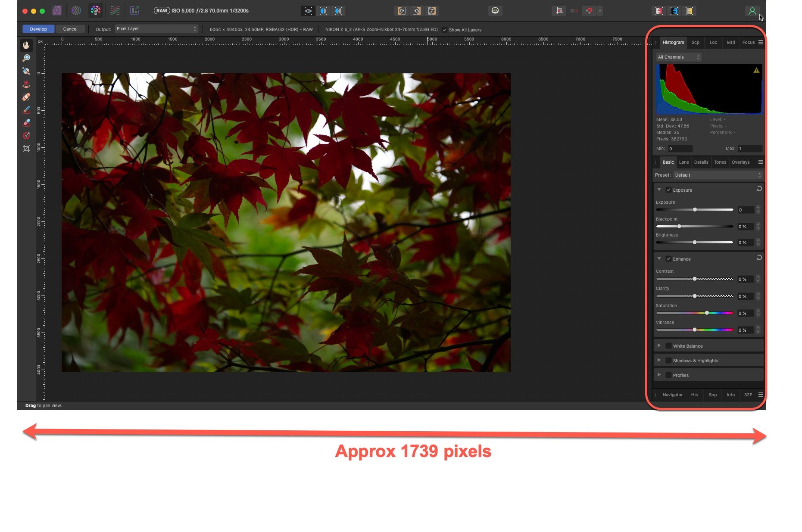This screenshot has width=802, height=532.
Task: Select the Overlay Erase tool
Action: point(26,122)
